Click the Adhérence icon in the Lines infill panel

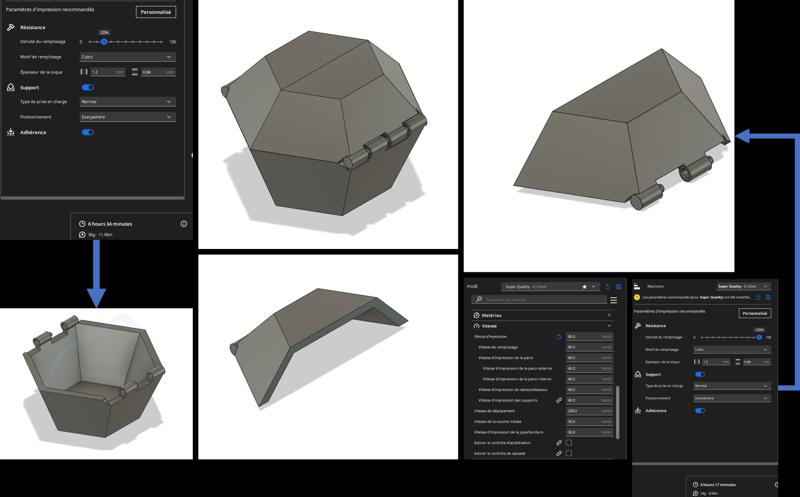(x=638, y=410)
